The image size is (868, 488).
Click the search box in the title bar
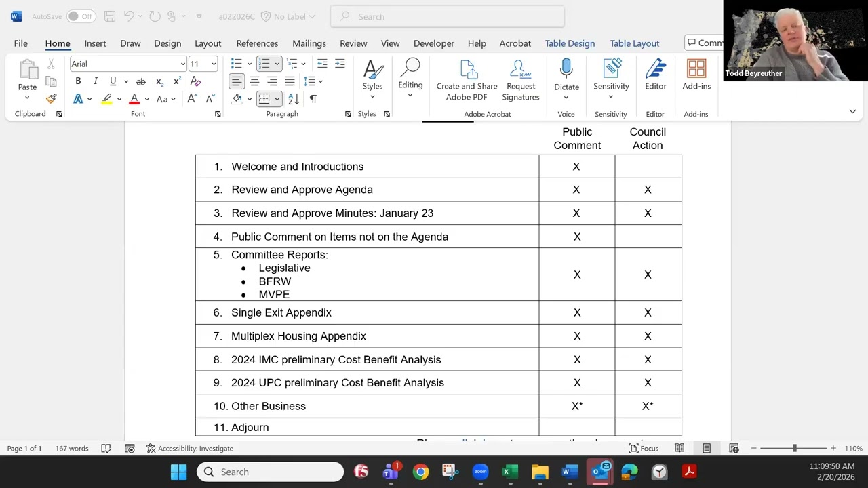click(448, 16)
